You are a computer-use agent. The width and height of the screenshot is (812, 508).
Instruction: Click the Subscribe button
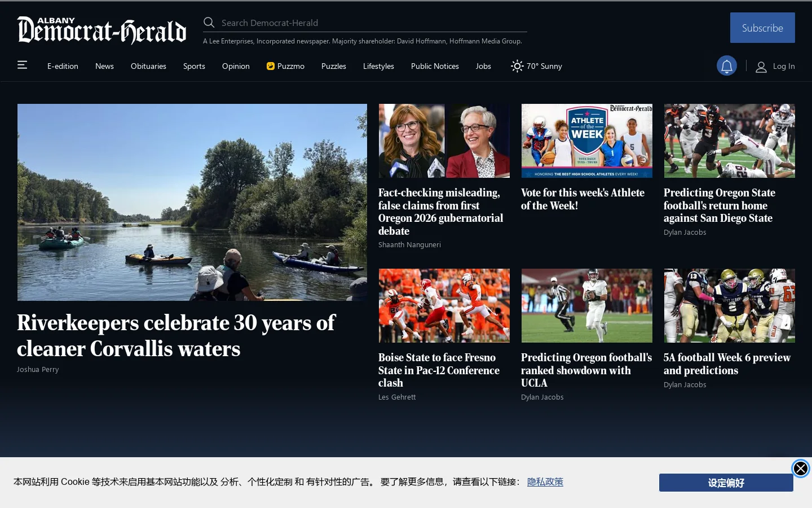pos(762,28)
